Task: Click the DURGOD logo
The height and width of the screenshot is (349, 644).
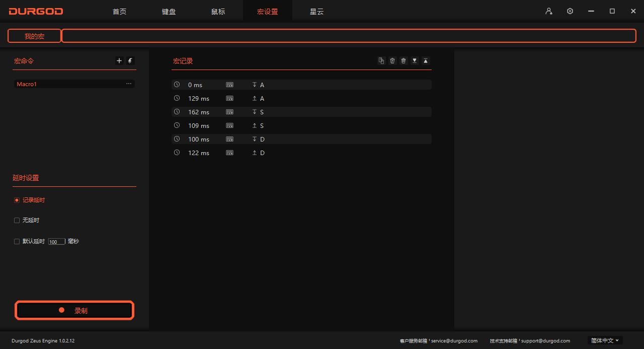Action: pyautogui.click(x=36, y=11)
